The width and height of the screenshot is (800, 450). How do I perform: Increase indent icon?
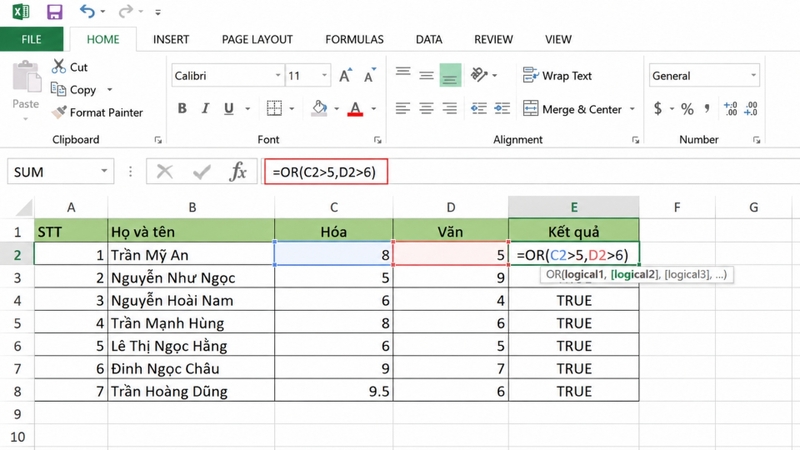tap(502, 108)
